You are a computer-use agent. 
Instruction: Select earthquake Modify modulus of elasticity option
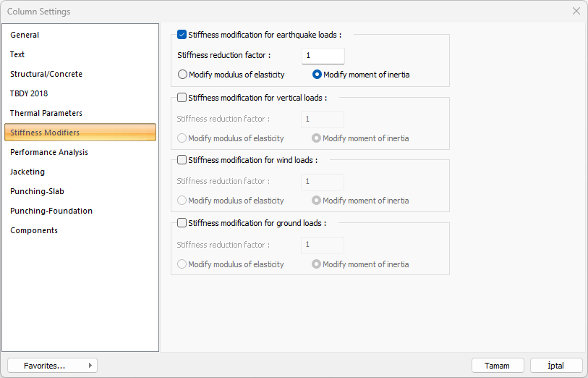tap(183, 75)
